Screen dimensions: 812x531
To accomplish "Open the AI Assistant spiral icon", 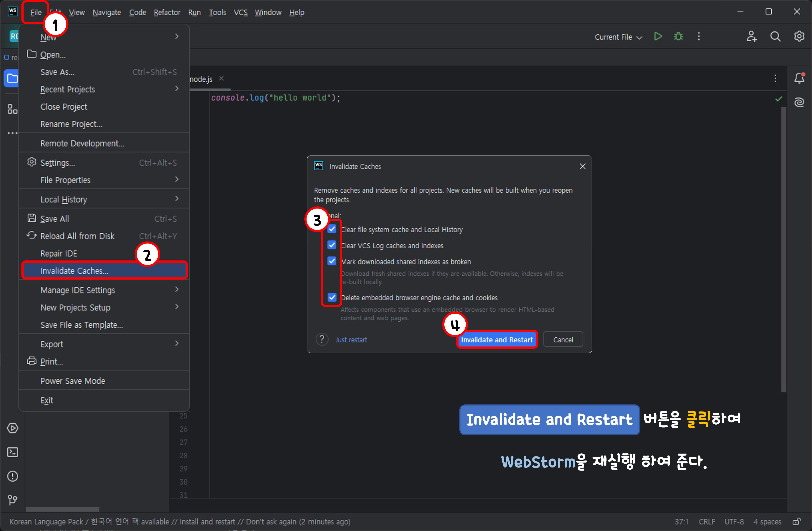I will coord(799,102).
